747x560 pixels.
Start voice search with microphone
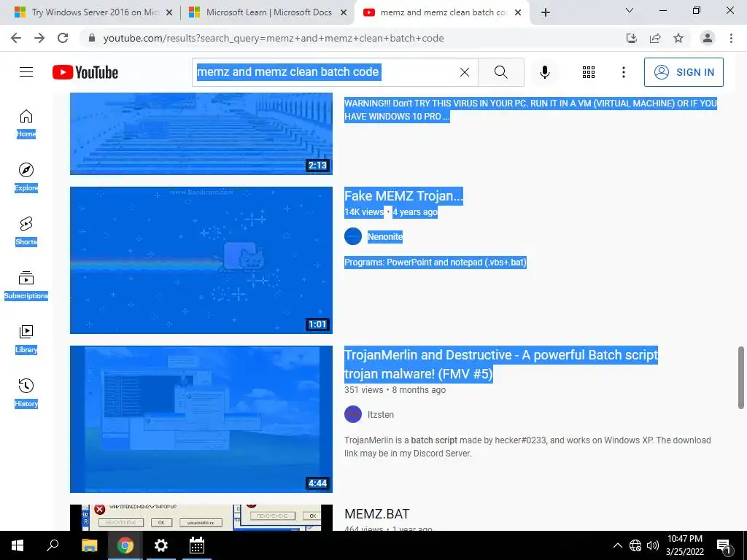(x=544, y=72)
